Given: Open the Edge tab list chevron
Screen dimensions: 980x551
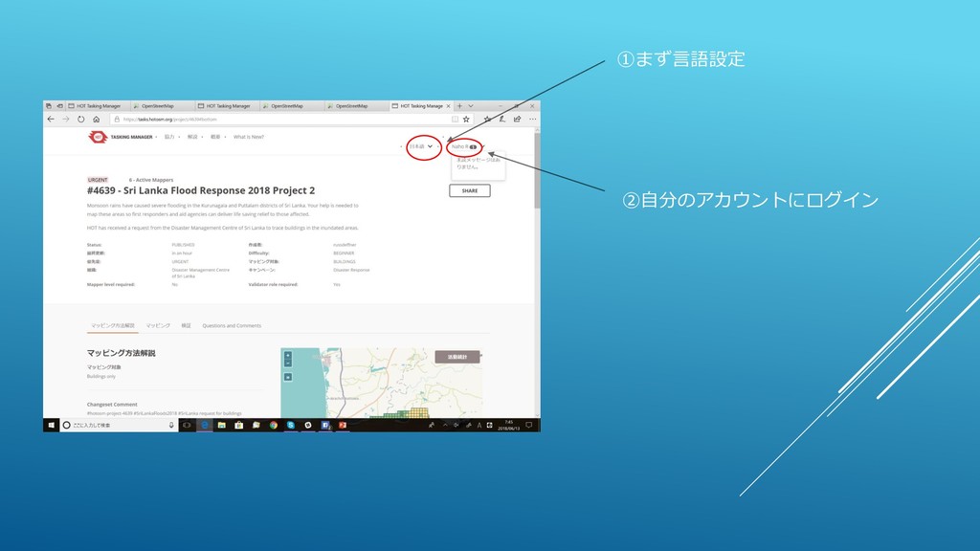Looking at the screenshot, I should coord(471,106).
